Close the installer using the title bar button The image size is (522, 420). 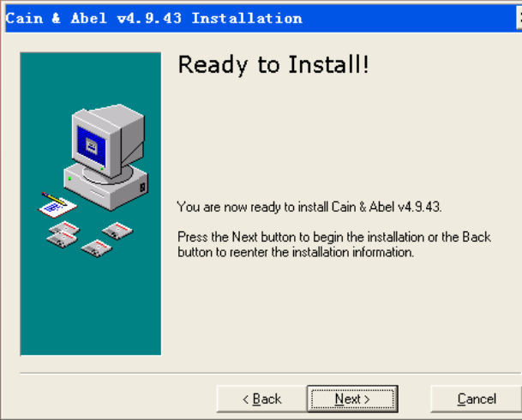[x=519, y=18]
